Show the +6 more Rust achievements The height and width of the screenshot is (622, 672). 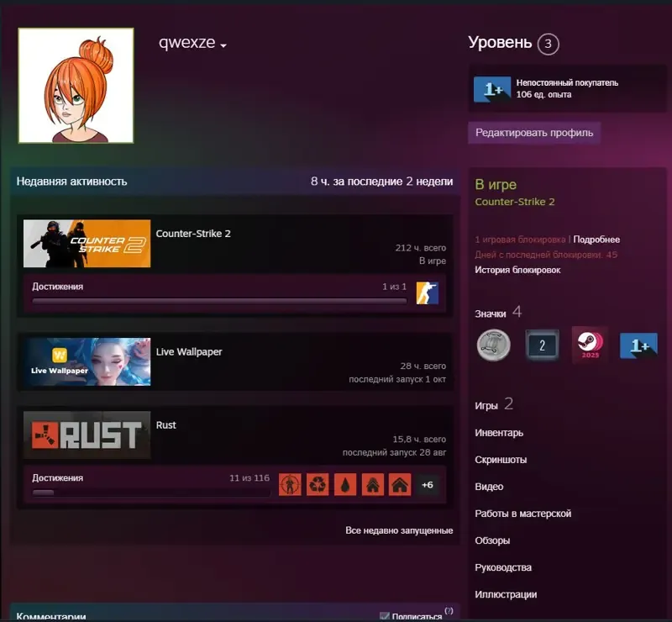(428, 485)
